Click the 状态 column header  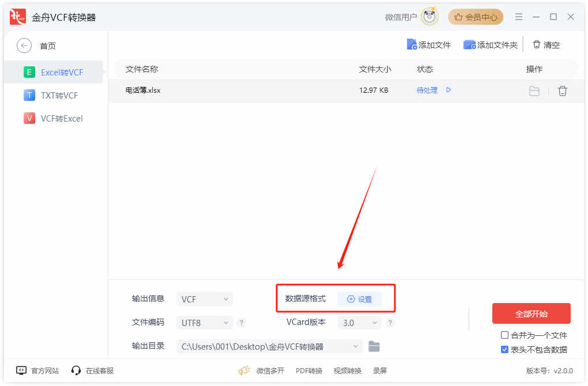click(x=424, y=69)
